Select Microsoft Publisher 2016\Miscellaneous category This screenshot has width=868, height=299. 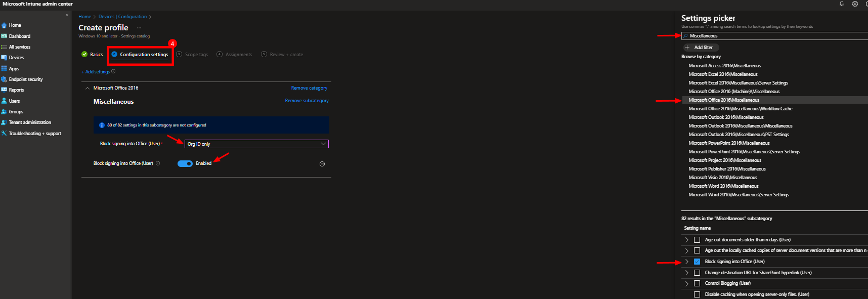click(727, 169)
